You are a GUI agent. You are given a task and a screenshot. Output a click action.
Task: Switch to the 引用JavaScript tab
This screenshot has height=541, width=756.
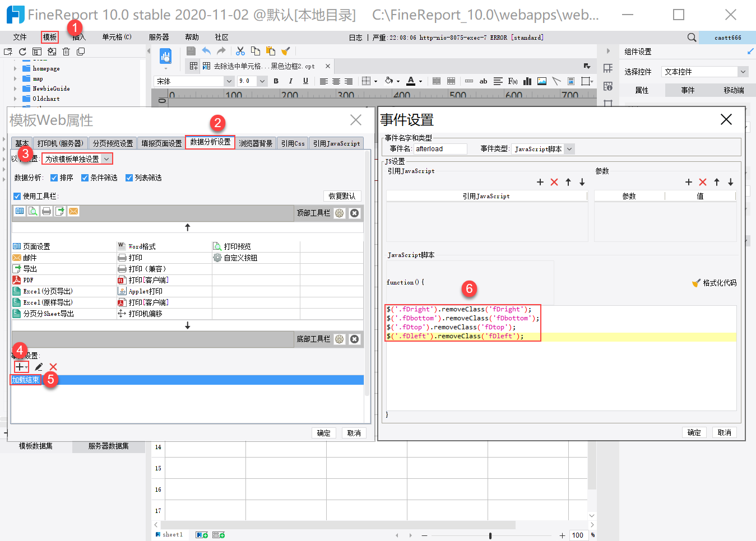pos(336,143)
